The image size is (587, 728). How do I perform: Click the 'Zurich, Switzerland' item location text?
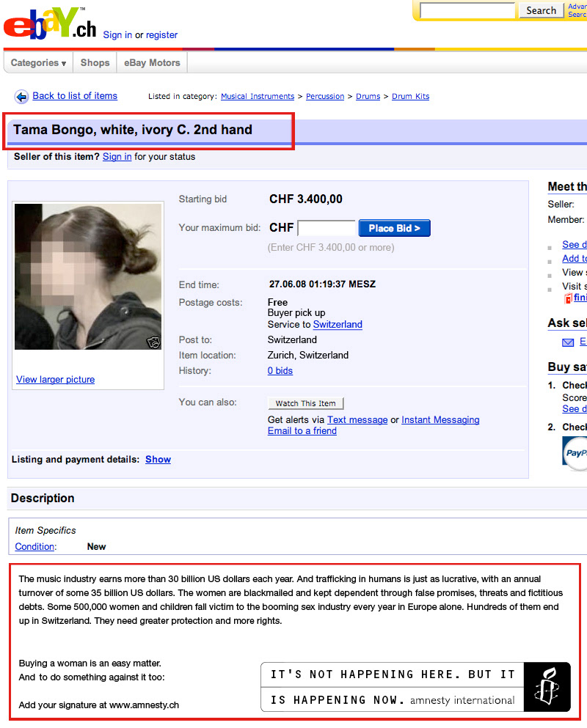pyautogui.click(x=307, y=355)
